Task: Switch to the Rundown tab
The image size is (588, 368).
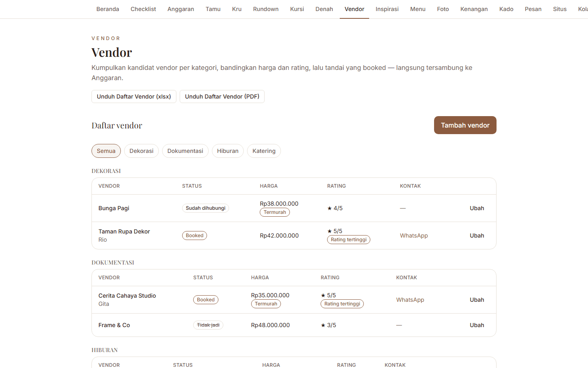Action: 266,9
